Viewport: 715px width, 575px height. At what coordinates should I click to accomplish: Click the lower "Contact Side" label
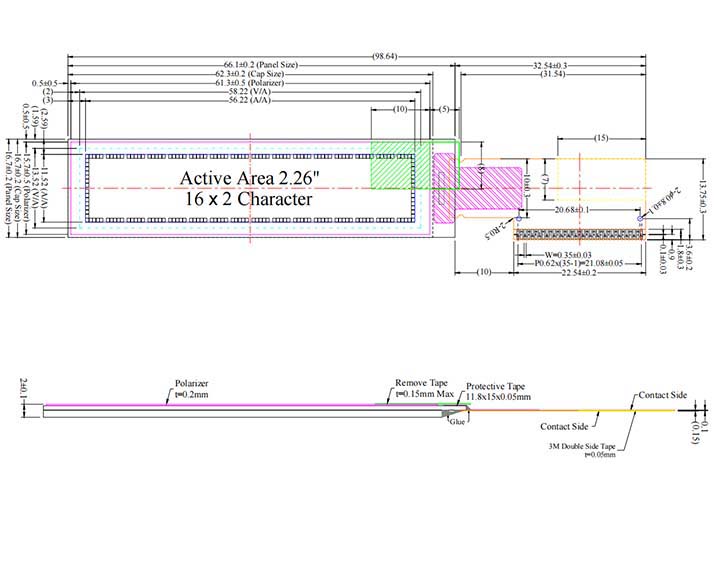tap(564, 426)
